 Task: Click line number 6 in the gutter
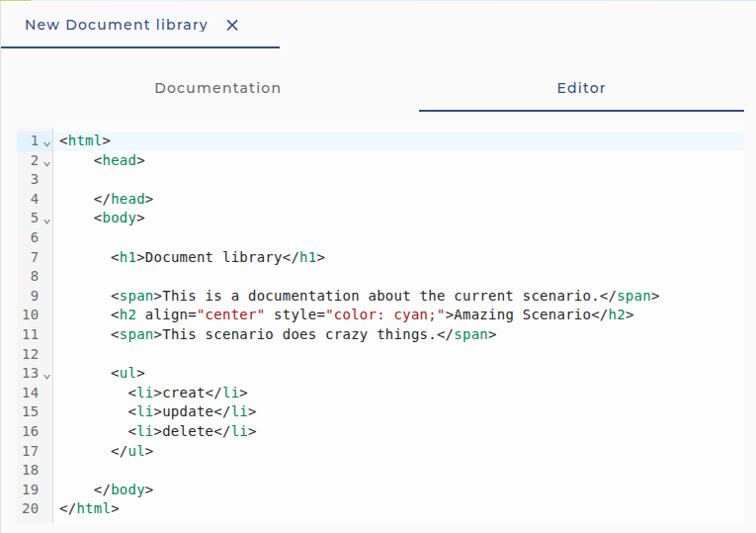35,237
